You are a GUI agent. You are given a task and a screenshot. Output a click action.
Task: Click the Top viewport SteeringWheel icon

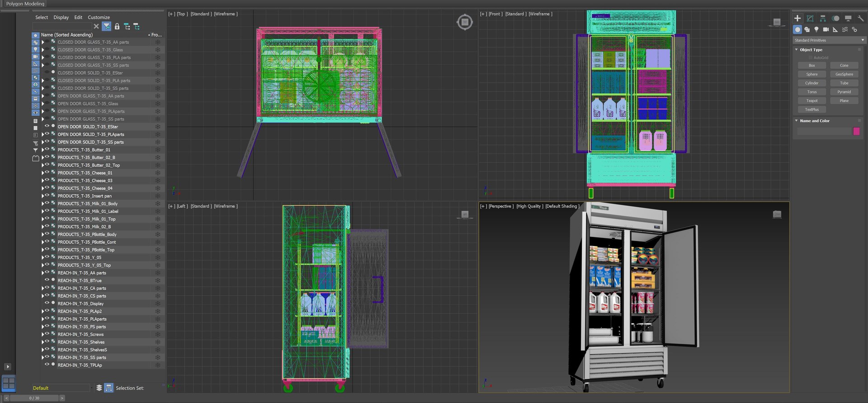click(465, 22)
